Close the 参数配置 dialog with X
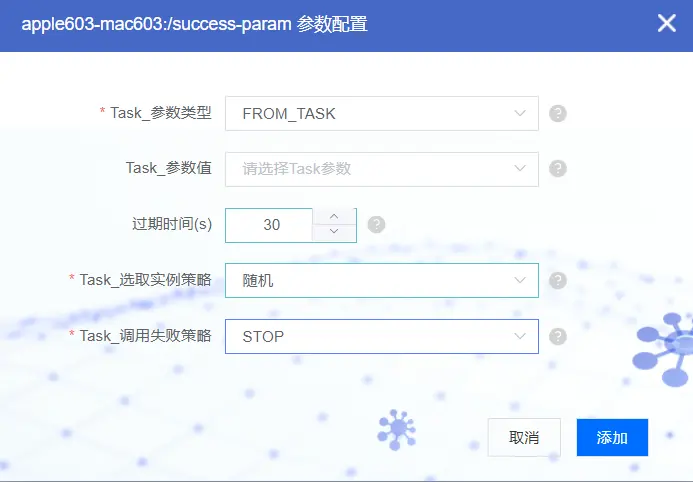693x482 pixels. tap(666, 23)
